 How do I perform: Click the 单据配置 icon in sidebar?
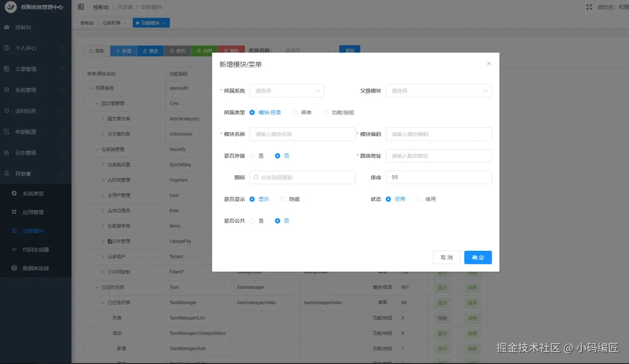click(7, 132)
